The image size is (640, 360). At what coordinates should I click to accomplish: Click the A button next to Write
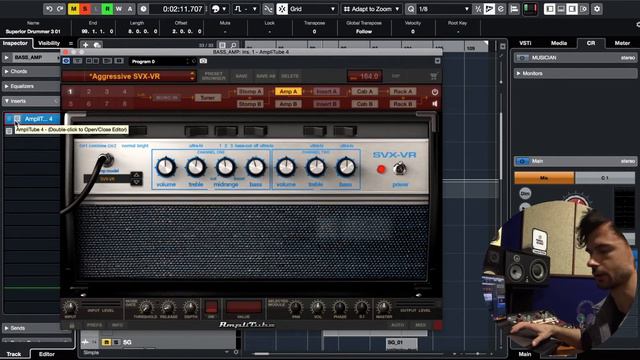130,9
